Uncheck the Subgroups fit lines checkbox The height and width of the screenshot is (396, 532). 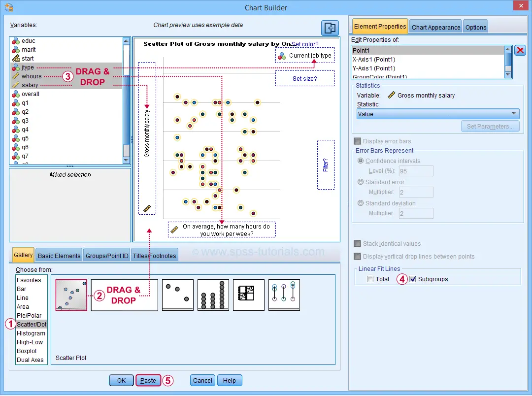coord(413,279)
